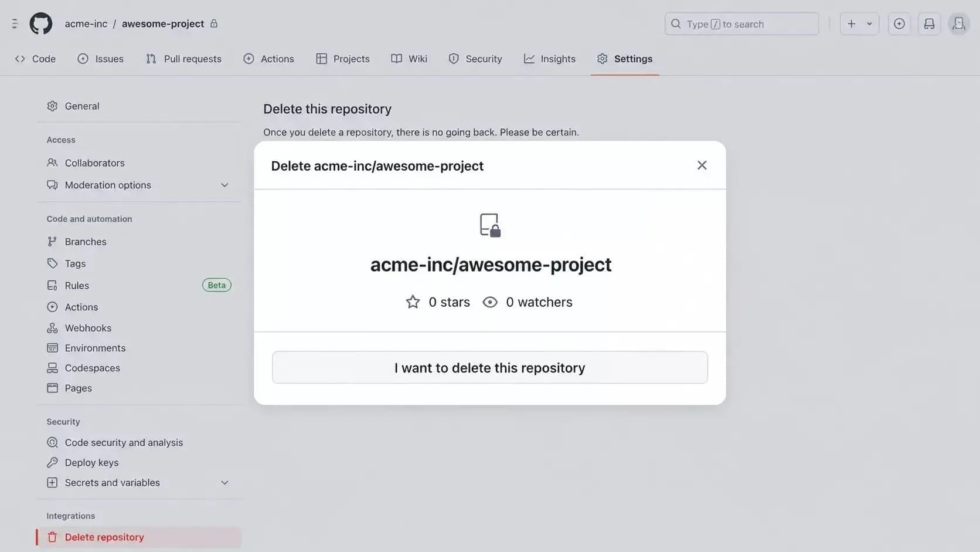980x552 pixels.
Task: Open Branches settings
Action: coord(139,242)
